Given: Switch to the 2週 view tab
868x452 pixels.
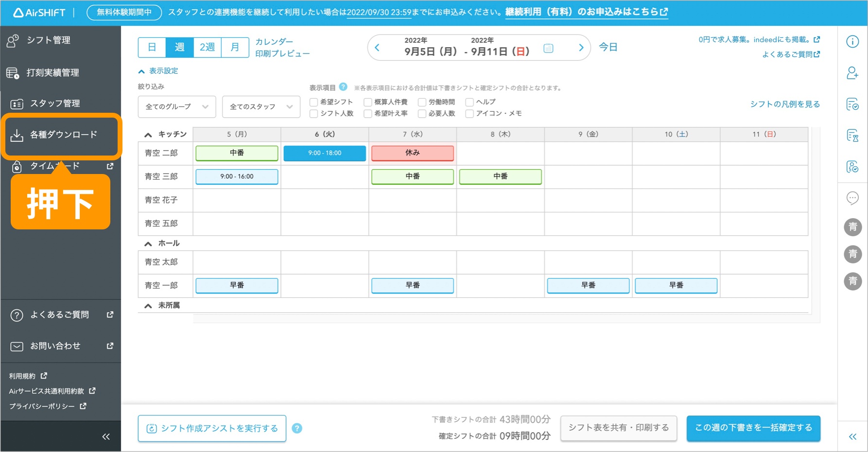Looking at the screenshot, I should [x=207, y=47].
